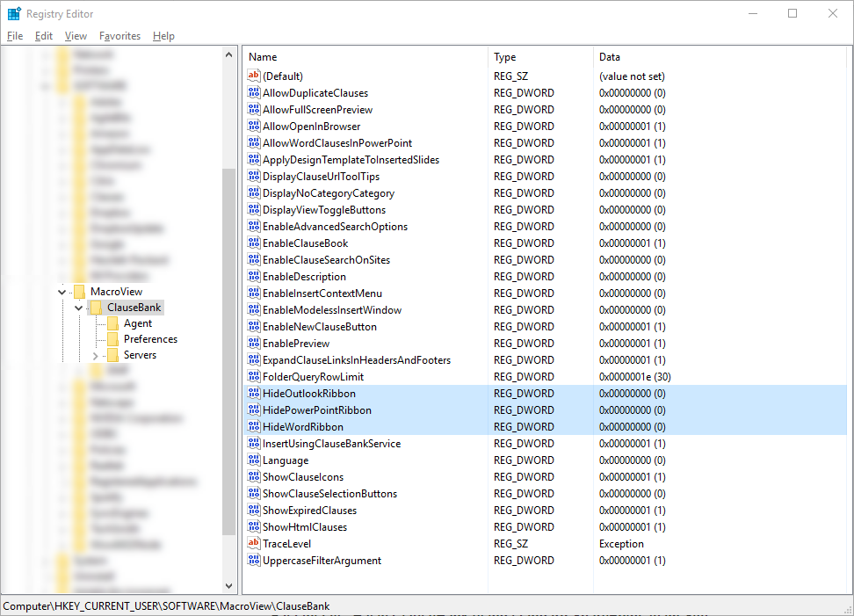854x616 pixels.
Task: Select the ShowClauseSelectionButtons value name
Action: click(330, 494)
